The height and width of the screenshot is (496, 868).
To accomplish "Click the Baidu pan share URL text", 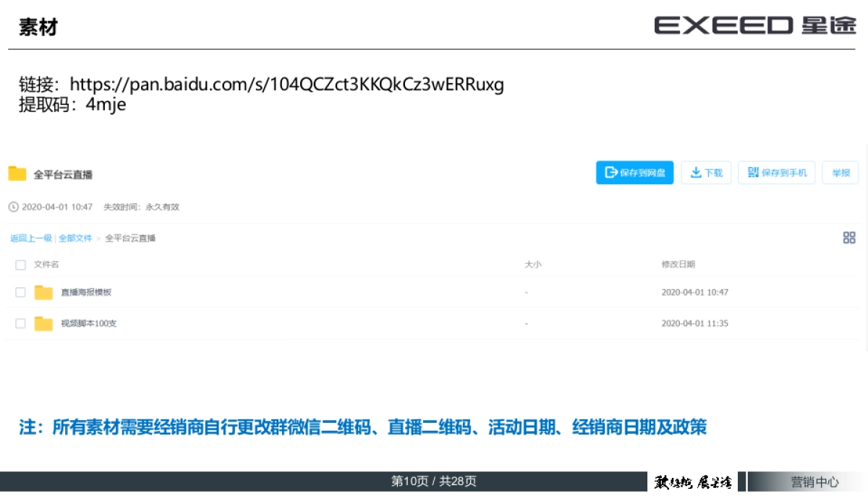I will (286, 85).
